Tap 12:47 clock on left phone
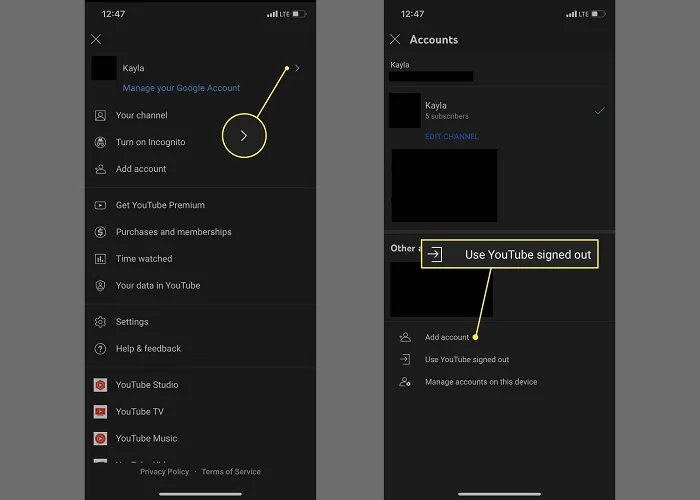The height and width of the screenshot is (500, 700). (x=113, y=14)
